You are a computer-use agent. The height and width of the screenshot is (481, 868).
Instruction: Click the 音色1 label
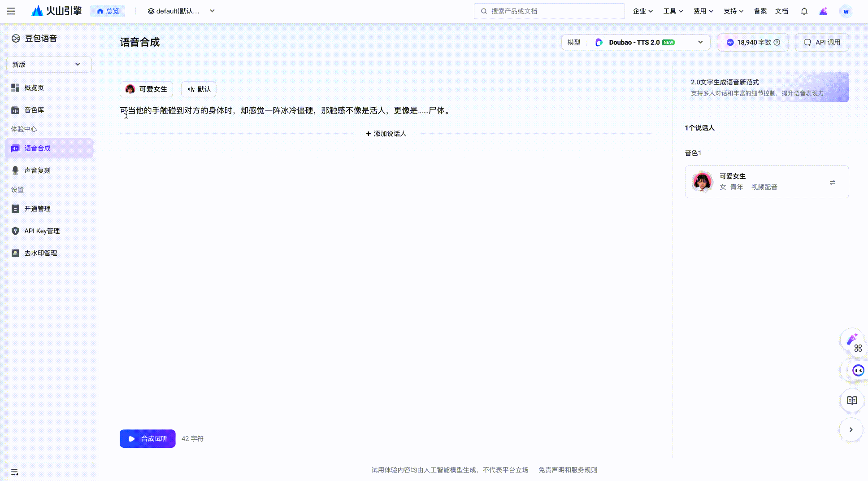pos(693,153)
